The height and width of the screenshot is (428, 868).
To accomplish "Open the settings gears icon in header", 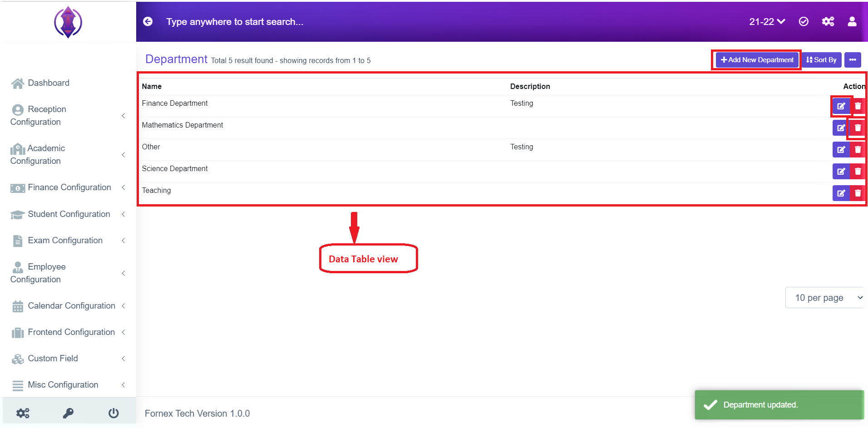I will coord(828,21).
